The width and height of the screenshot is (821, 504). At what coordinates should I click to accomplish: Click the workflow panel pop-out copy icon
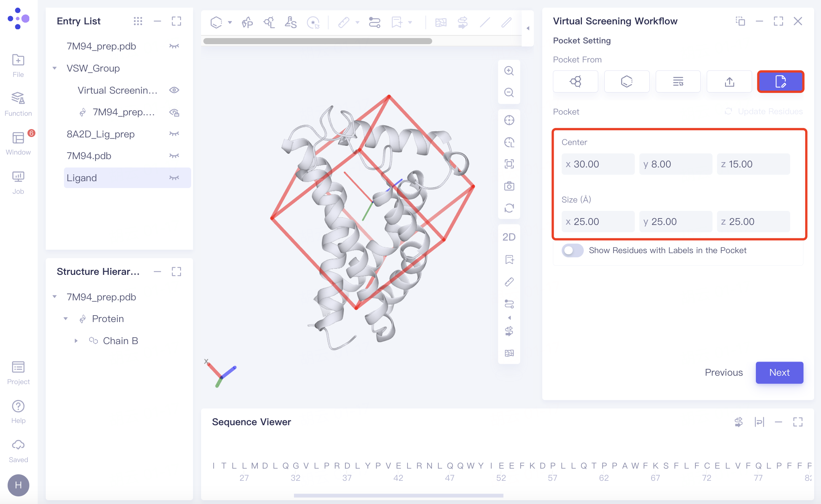pos(740,21)
